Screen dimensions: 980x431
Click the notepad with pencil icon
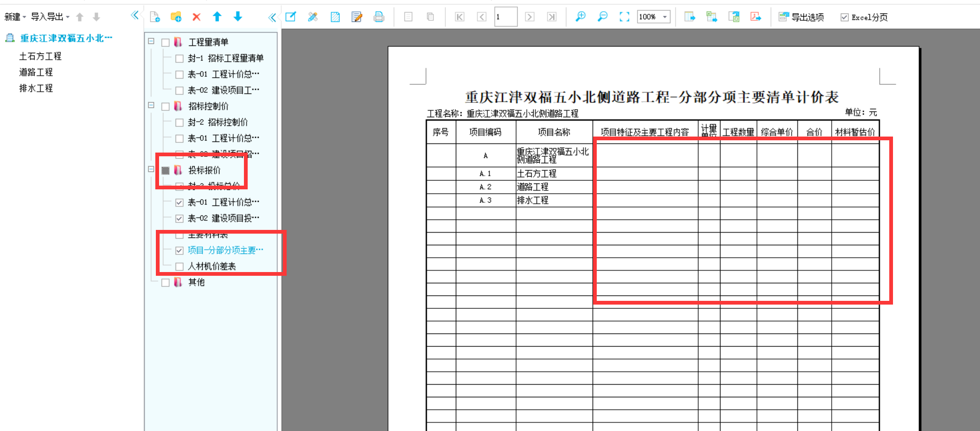pyautogui.click(x=357, y=17)
